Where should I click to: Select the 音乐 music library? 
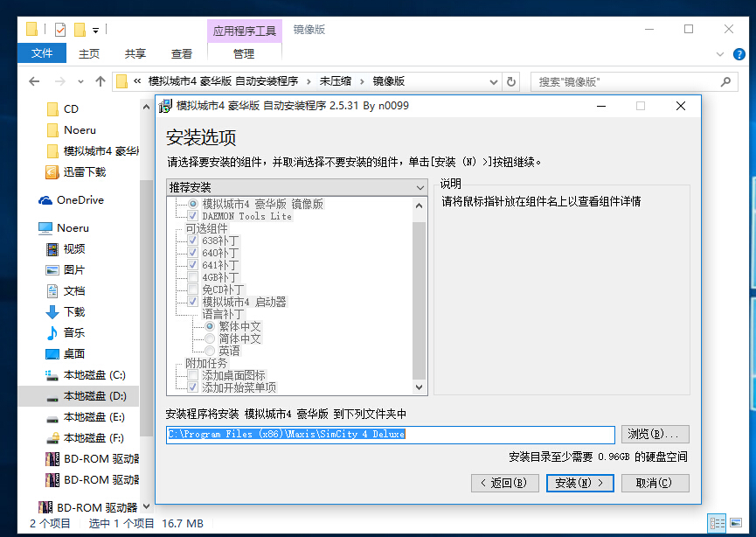click(x=74, y=333)
